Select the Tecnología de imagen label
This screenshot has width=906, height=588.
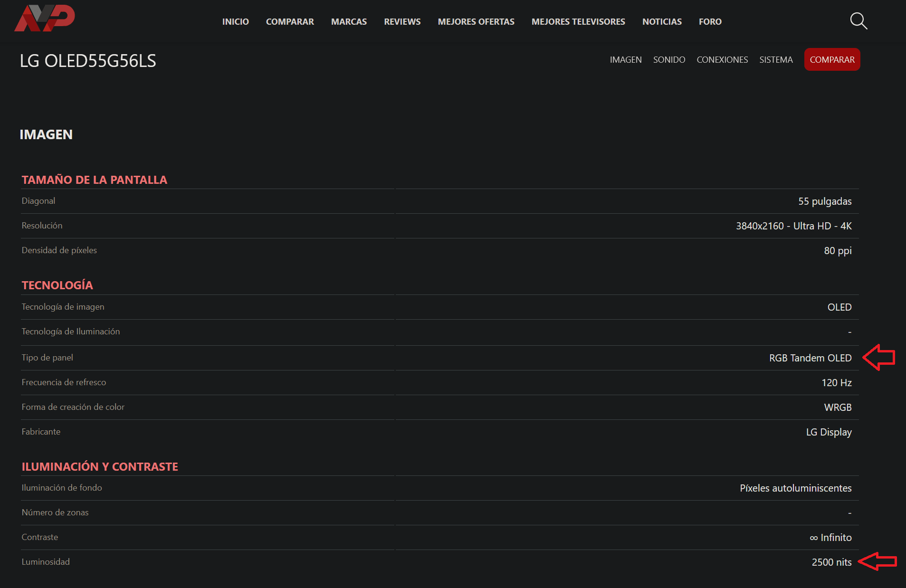[63, 307]
